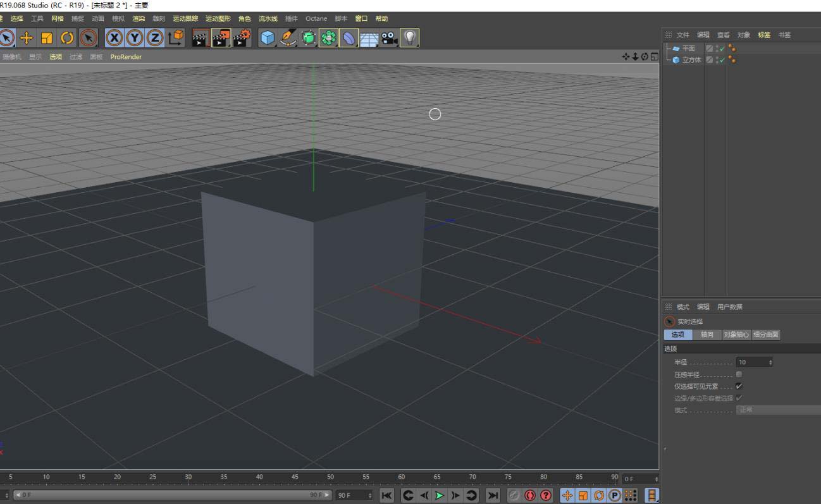The width and height of the screenshot is (821, 504).
Task: Click the Floor grid object icon
Action: [369, 38]
